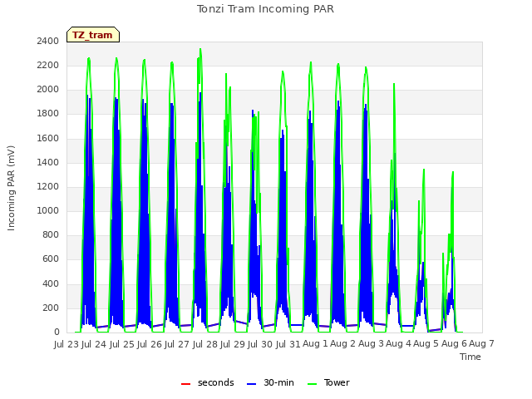Click the 1800 y-axis tick value
The width and height of the screenshot is (532, 399).
point(48,114)
